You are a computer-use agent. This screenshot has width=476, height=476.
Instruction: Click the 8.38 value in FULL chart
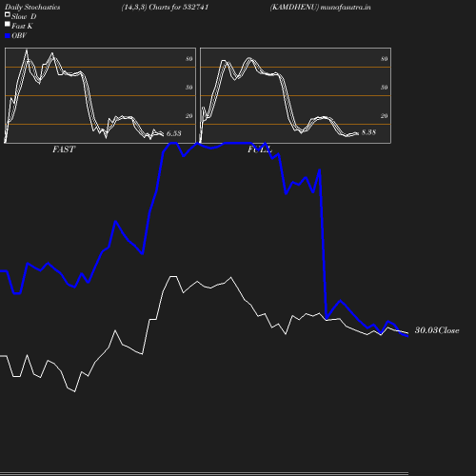[368, 132]
